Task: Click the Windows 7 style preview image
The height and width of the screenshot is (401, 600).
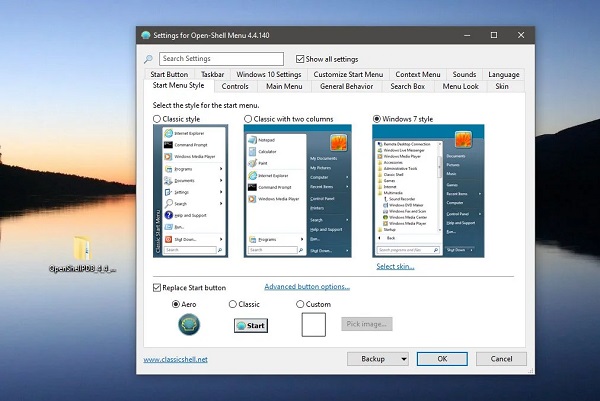Action: coord(428,191)
